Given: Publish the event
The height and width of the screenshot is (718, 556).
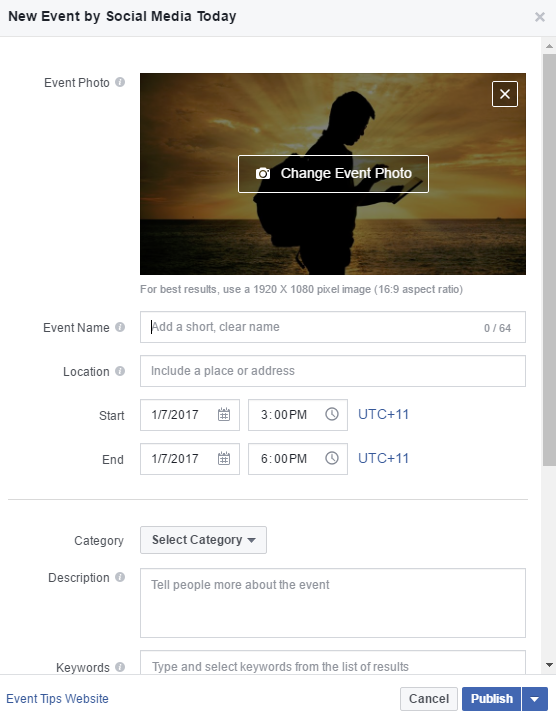Looking at the screenshot, I should point(491,699).
